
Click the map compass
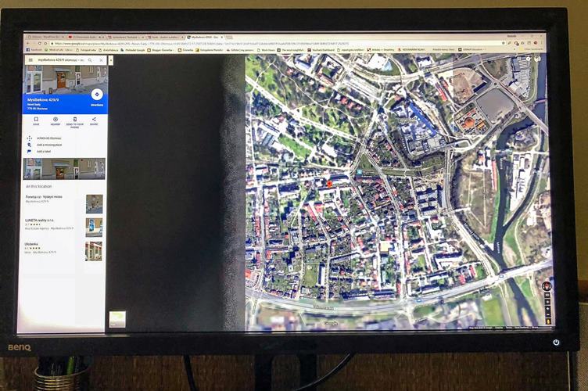coord(547,286)
